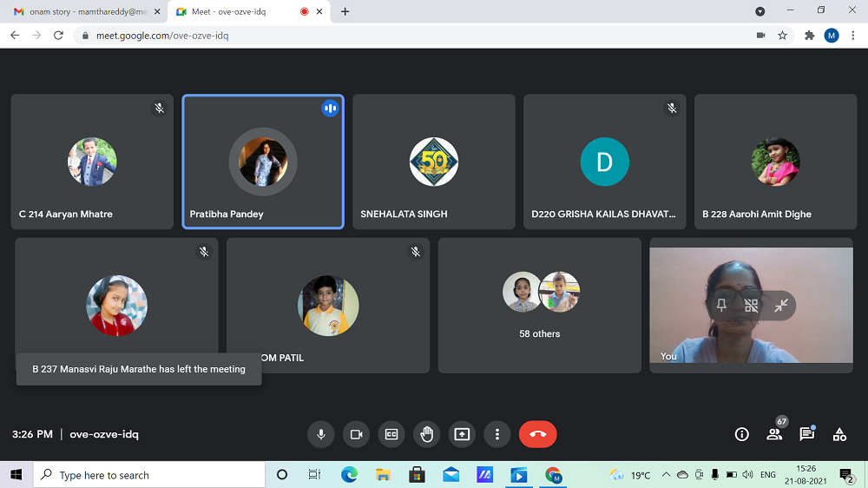Open the meeting details info icon
The height and width of the screenshot is (488, 868).
pos(741,434)
